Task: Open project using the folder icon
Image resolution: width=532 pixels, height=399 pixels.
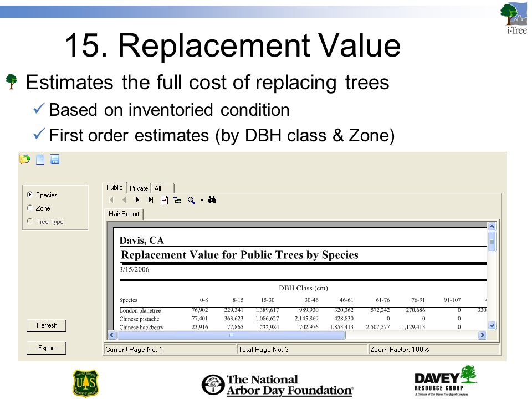Action: (25, 159)
